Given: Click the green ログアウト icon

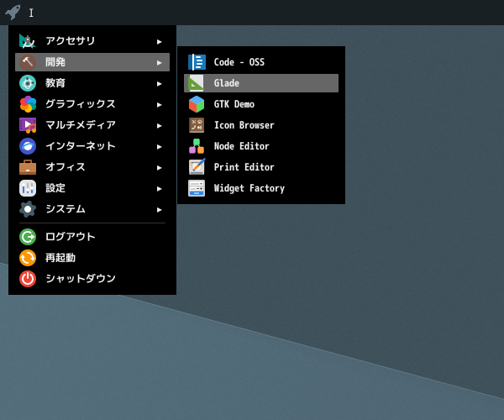Looking at the screenshot, I should pos(28,237).
